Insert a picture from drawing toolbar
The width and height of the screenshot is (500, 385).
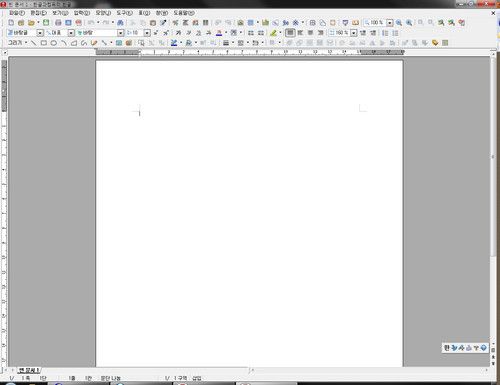129,43
